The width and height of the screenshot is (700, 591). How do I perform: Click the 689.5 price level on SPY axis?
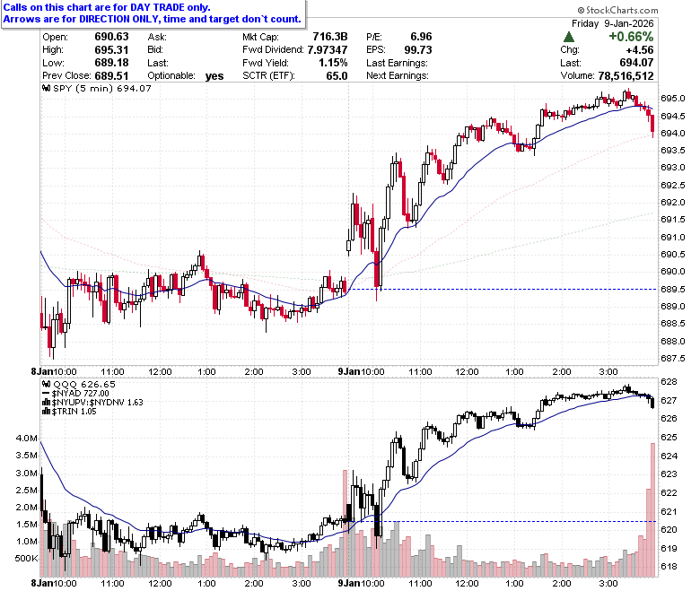click(x=672, y=289)
